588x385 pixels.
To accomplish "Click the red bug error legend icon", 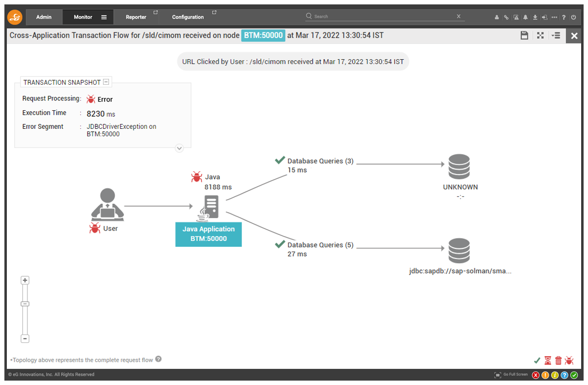I will pos(569,361).
